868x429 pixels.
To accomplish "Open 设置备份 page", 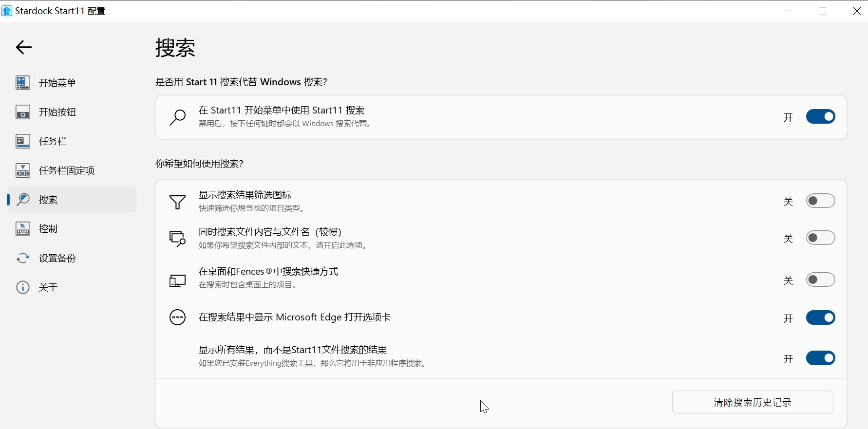I will 72,258.
